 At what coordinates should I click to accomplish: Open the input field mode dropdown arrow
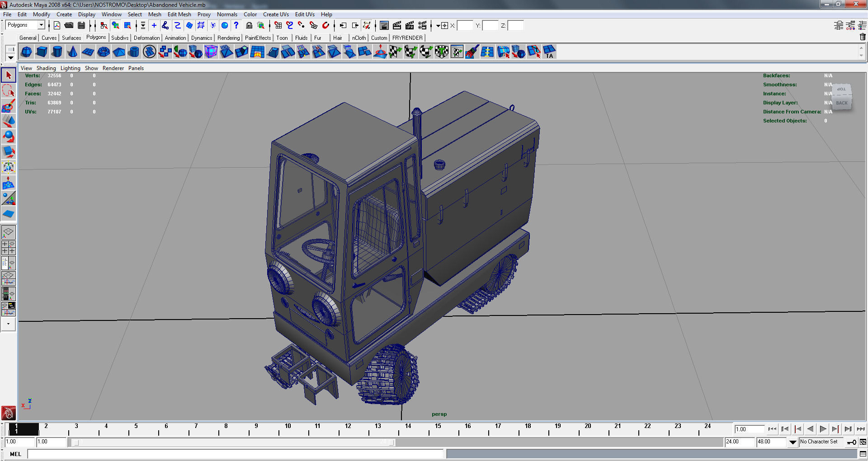click(x=438, y=26)
